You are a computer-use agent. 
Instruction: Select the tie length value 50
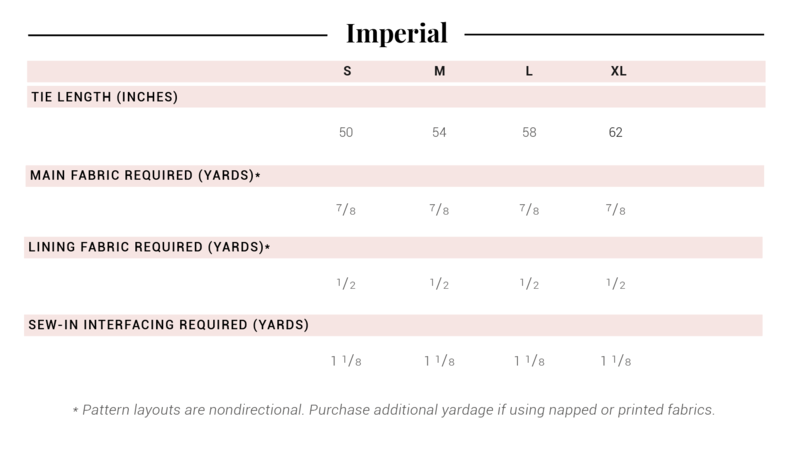(x=346, y=132)
